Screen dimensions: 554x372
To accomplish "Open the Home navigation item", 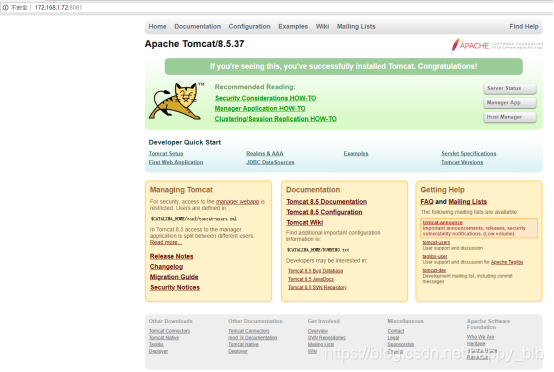I will pyautogui.click(x=157, y=26).
